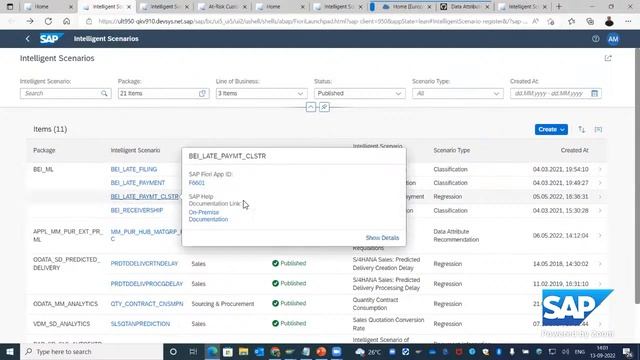Click share icon beside Intelligent Scenarios title
Image resolution: width=640 pixels, height=360 pixels.
608,58
